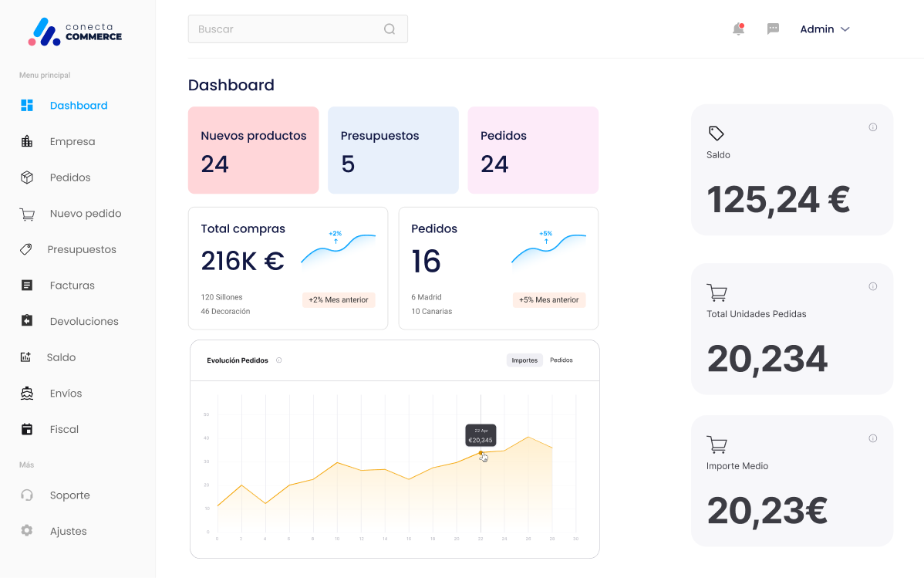Select Nuevo pedido from sidebar
924x578 pixels.
(x=85, y=214)
